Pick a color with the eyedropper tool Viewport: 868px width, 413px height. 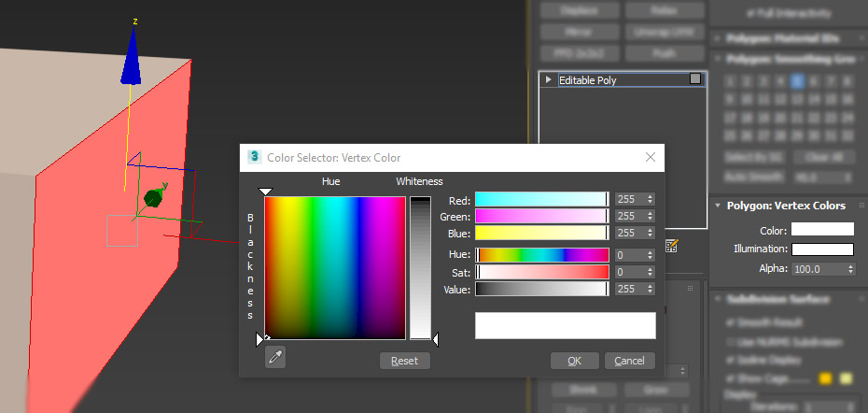(x=275, y=358)
